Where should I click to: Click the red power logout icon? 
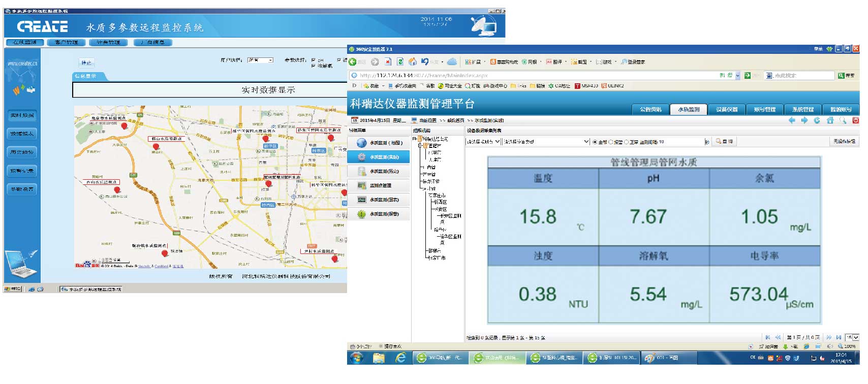click(x=855, y=120)
